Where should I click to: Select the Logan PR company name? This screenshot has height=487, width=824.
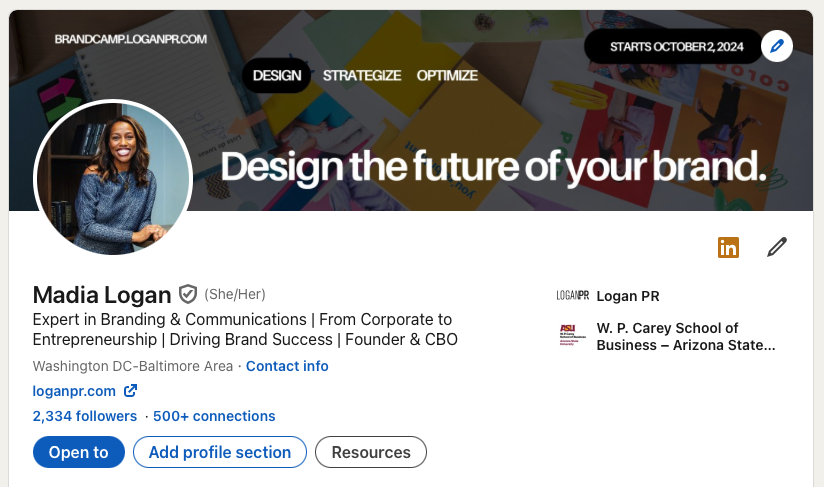click(x=628, y=296)
